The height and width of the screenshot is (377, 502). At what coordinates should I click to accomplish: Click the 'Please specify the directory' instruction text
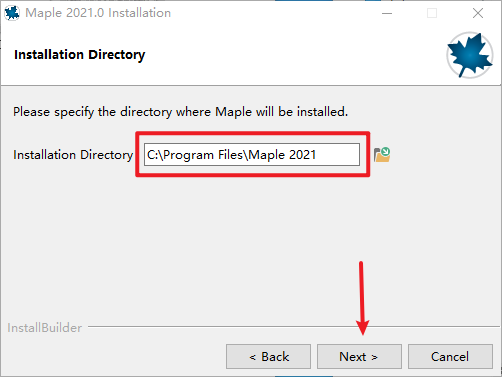(180, 112)
